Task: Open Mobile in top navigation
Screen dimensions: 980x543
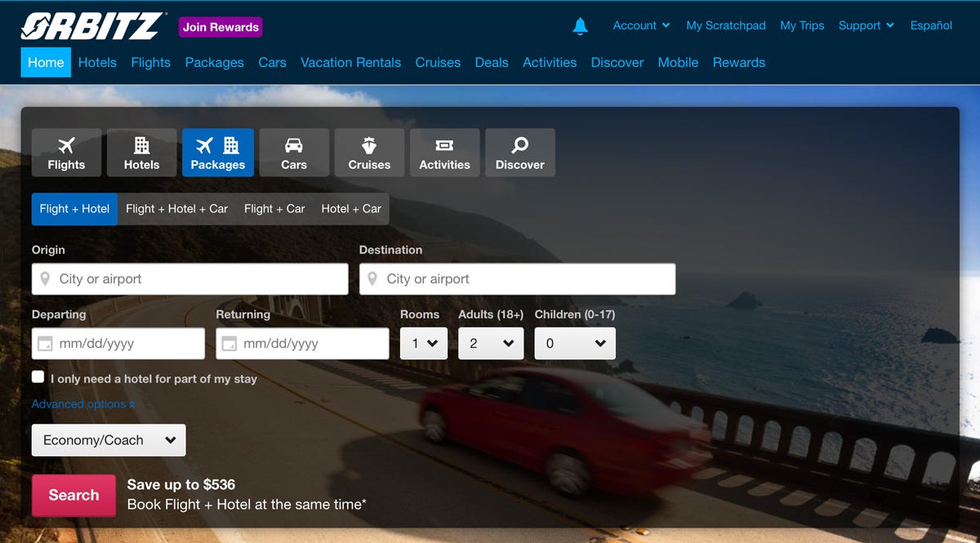Action: coord(678,63)
